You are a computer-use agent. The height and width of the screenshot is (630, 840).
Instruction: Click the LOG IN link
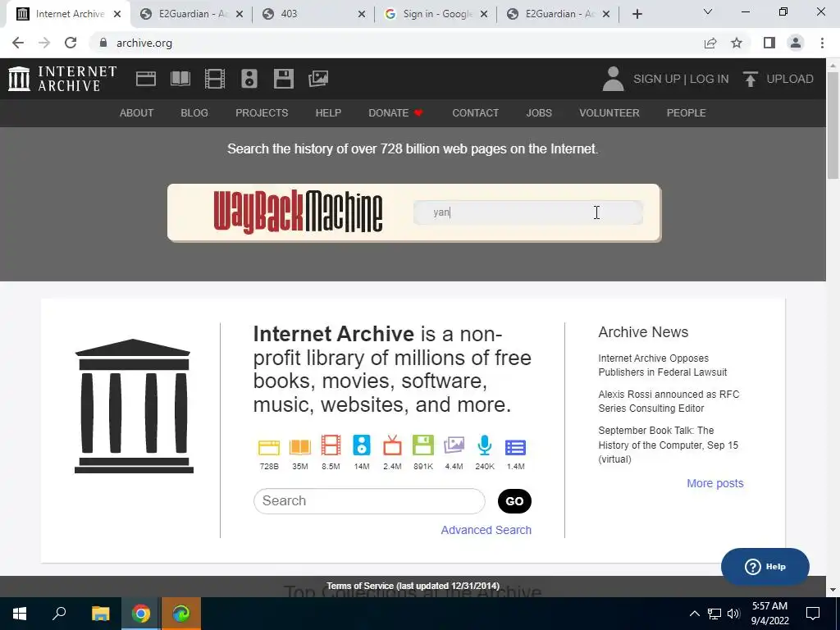[709, 79]
